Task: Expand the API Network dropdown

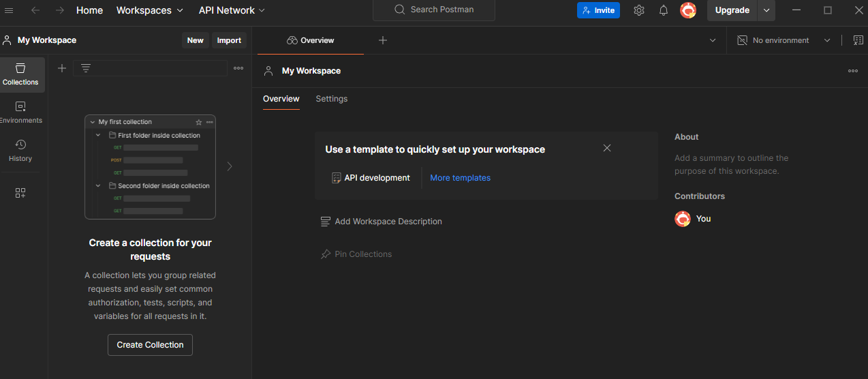Action: [232, 10]
